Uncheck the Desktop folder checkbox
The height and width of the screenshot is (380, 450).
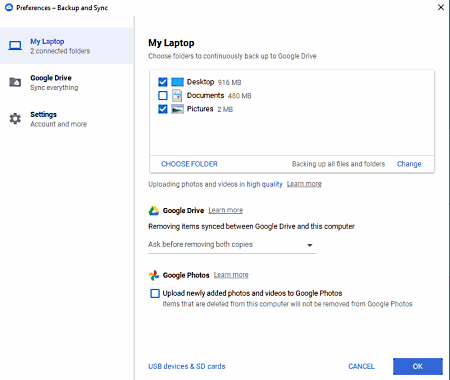point(163,82)
